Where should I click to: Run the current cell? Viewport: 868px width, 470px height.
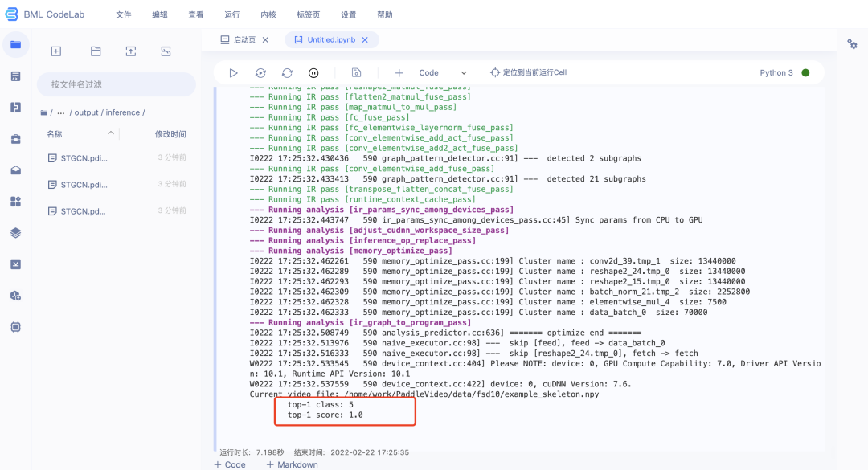point(233,72)
